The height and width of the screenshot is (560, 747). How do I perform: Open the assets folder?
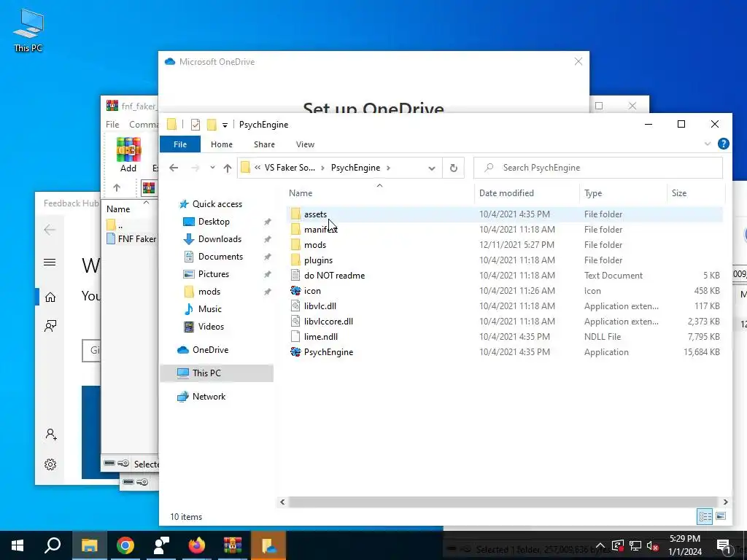pyautogui.click(x=315, y=214)
